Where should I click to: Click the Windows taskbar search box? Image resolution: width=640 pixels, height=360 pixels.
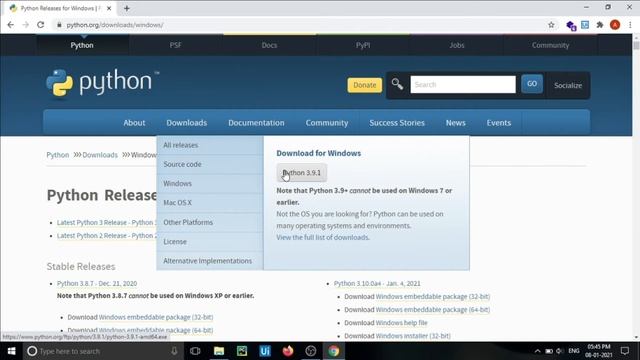coord(103,351)
